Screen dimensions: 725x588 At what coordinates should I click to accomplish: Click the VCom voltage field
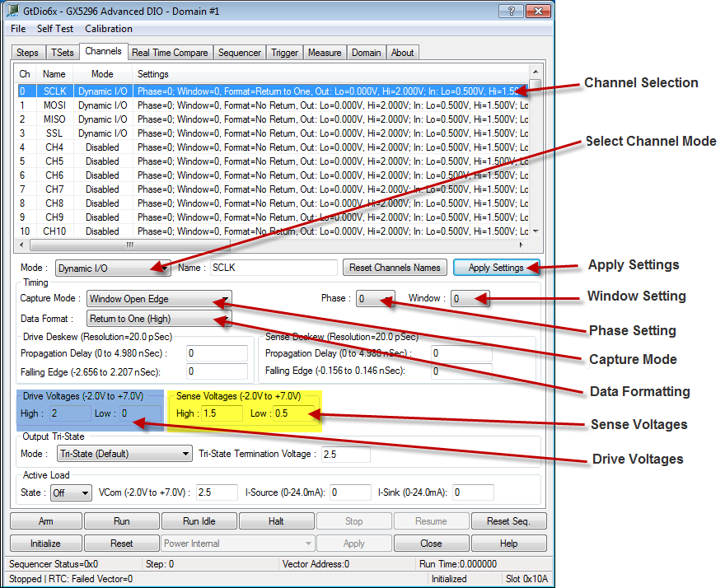point(217,492)
